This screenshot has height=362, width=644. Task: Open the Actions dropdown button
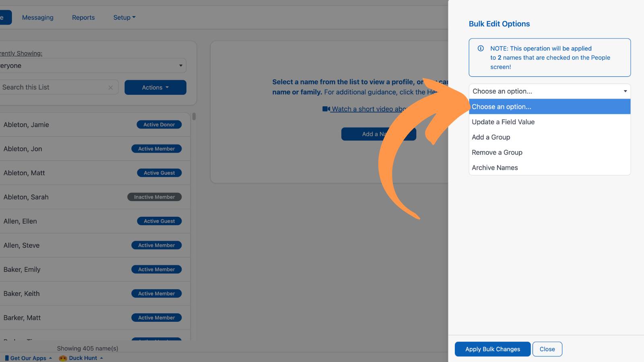point(155,87)
